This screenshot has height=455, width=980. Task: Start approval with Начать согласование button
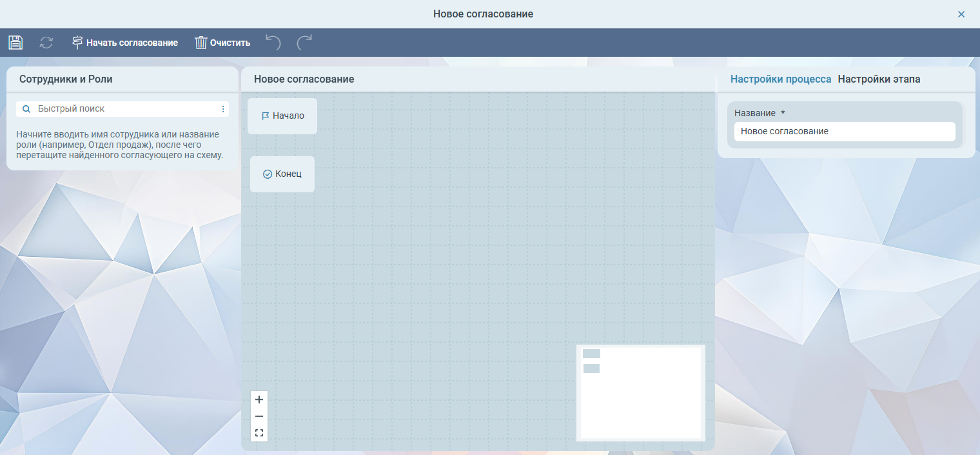point(124,43)
